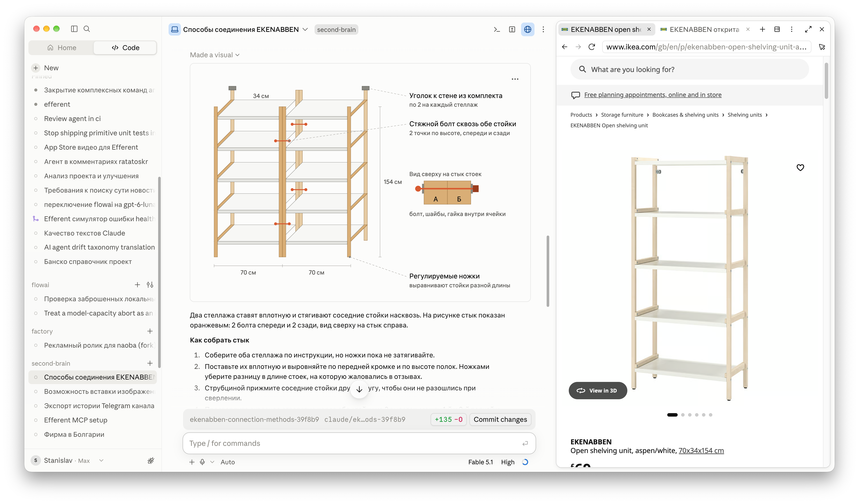This screenshot has width=859, height=504.
Task: Toggle the browser globe panel
Action: (x=527, y=30)
